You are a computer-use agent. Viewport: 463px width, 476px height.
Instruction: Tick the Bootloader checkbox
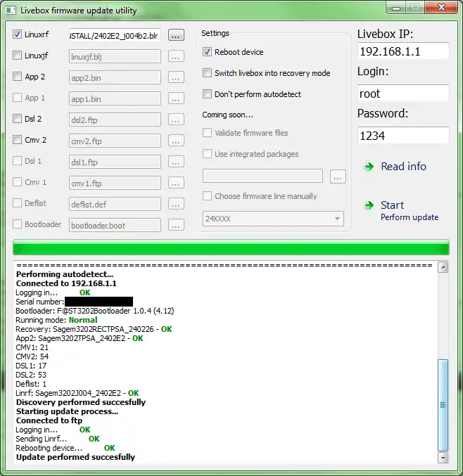pyautogui.click(x=18, y=224)
